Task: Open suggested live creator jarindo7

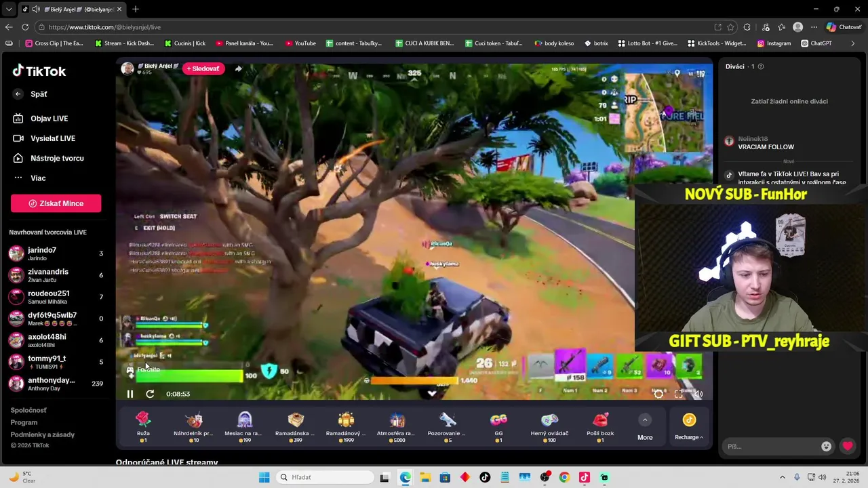Action: click(x=56, y=253)
